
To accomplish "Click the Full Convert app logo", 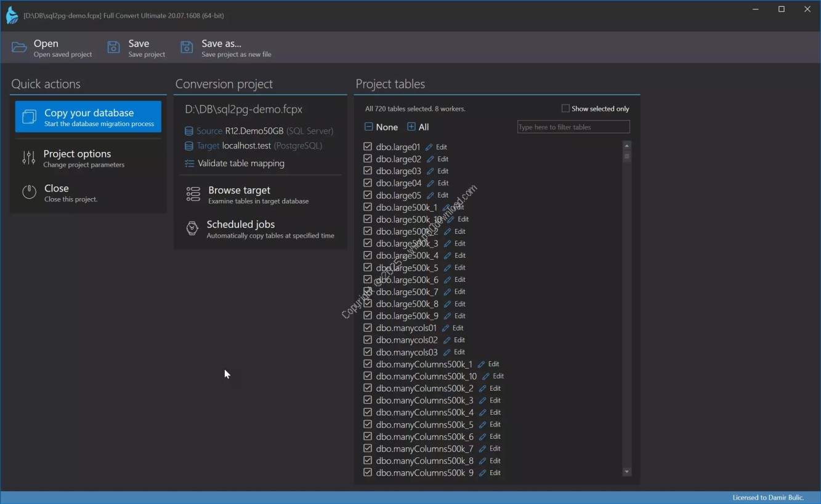I will pyautogui.click(x=12, y=15).
